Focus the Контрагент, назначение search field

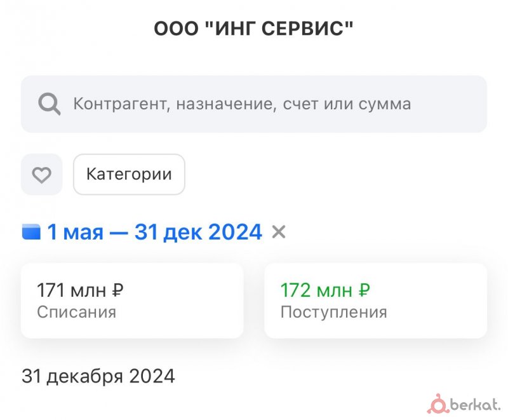point(254,104)
